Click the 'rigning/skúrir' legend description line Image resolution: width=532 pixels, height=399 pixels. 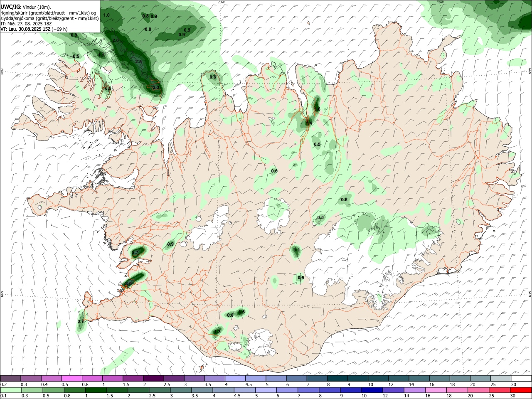tap(48, 13)
